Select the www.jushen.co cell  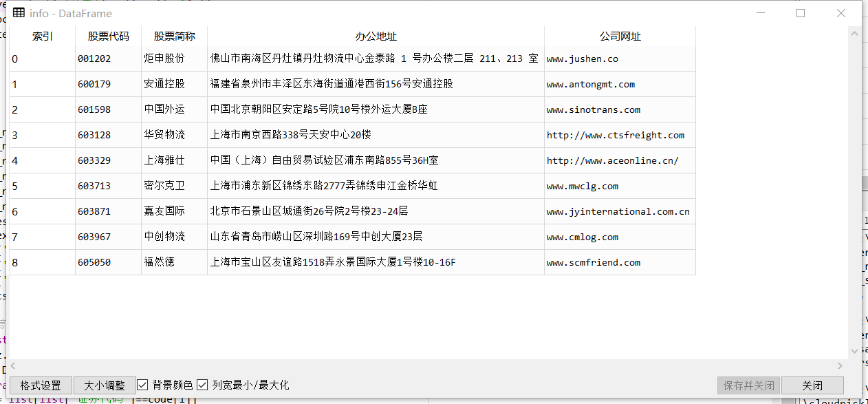[x=620, y=59]
